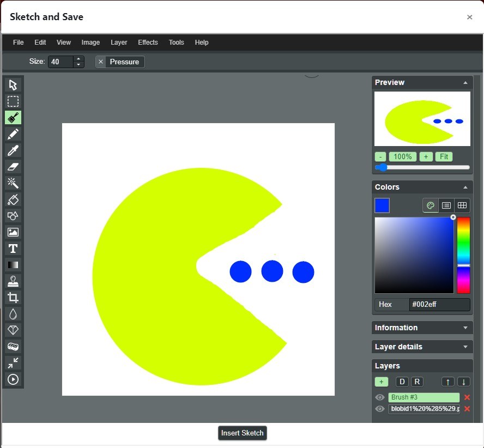Toggle the Pressure option
Screen dimensions: 484x448
(x=120, y=62)
